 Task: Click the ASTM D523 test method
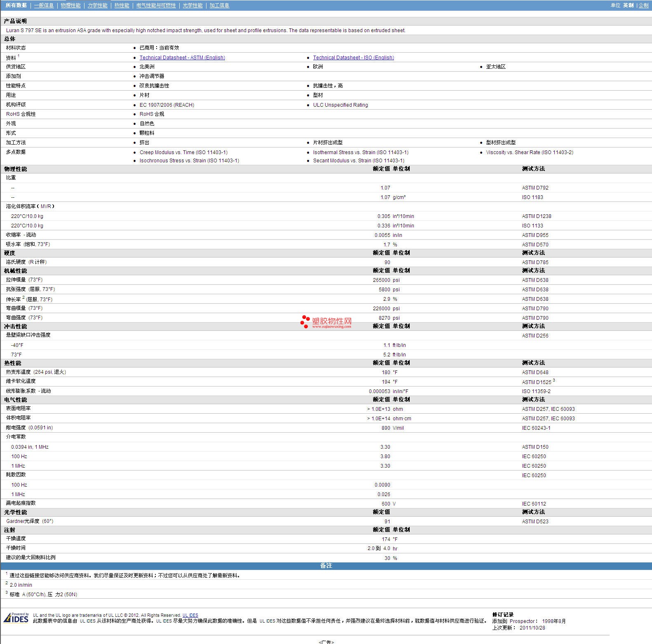point(535,522)
